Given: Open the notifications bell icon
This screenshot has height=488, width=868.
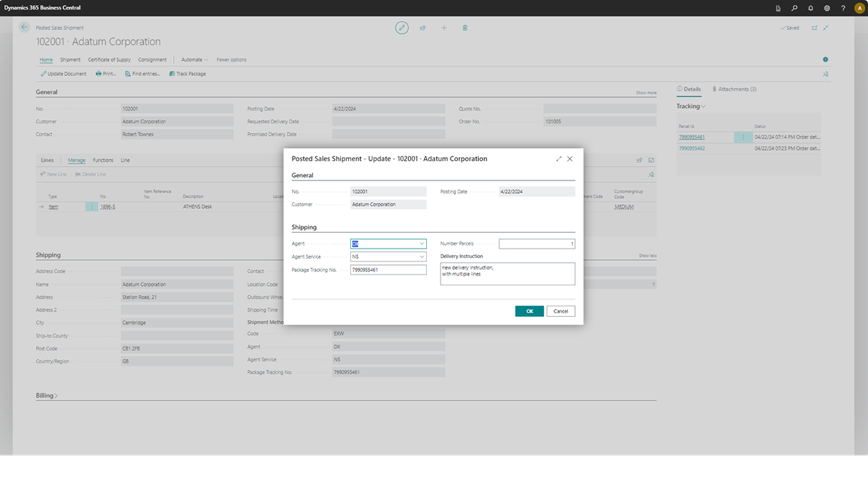Looking at the screenshot, I should (x=810, y=8).
